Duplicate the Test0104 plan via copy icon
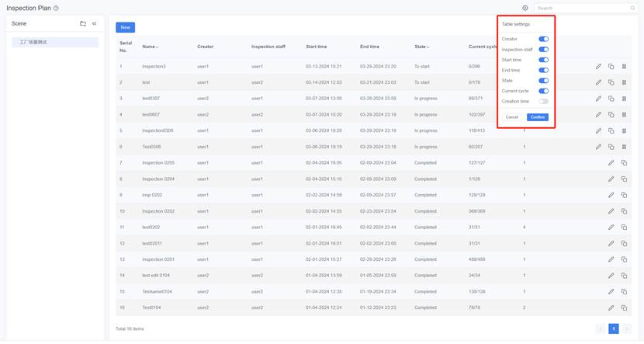Screen dimensions: 644x344 click(x=624, y=308)
